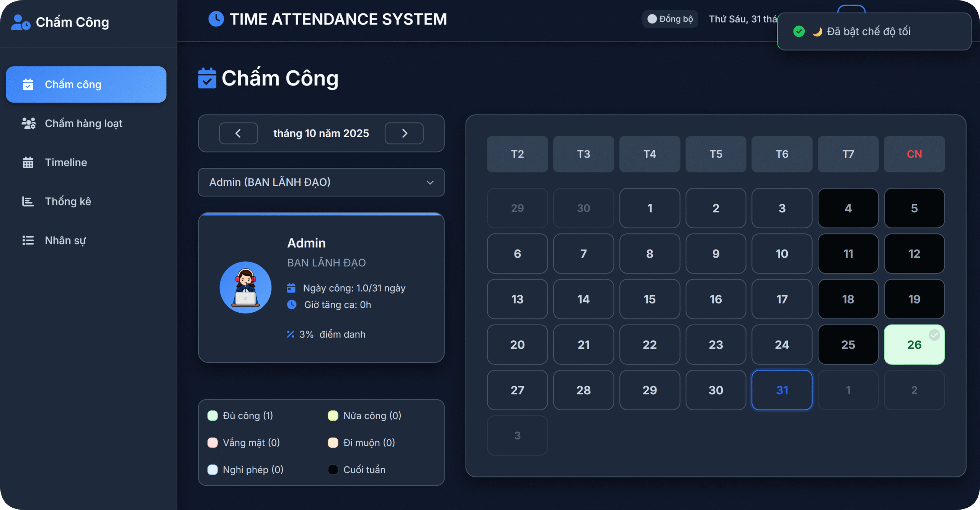Go to the next month
The width and height of the screenshot is (980, 510).
pyautogui.click(x=404, y=133)
